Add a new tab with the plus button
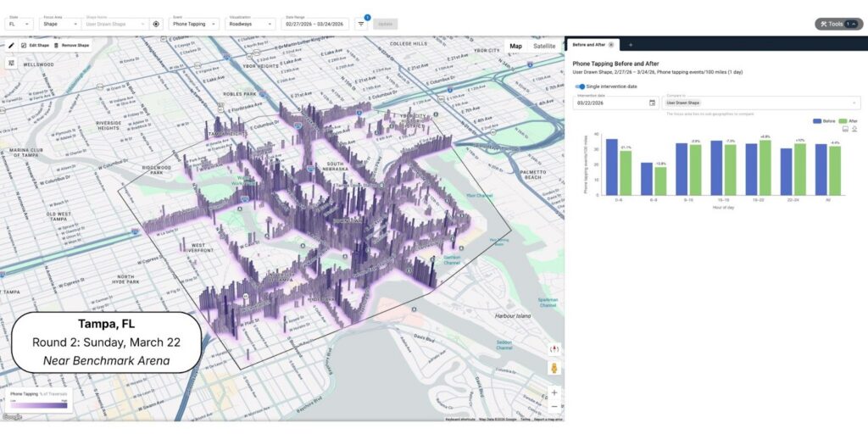The image size is (868, 434). (x=630, y=44)
